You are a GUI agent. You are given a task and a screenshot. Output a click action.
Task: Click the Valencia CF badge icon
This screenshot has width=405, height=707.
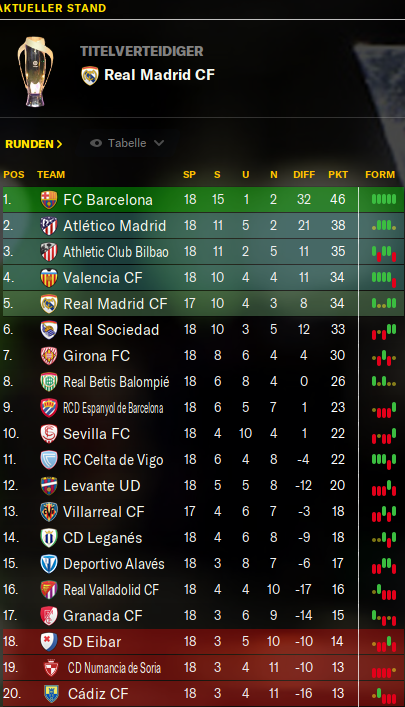pos(49,278)
